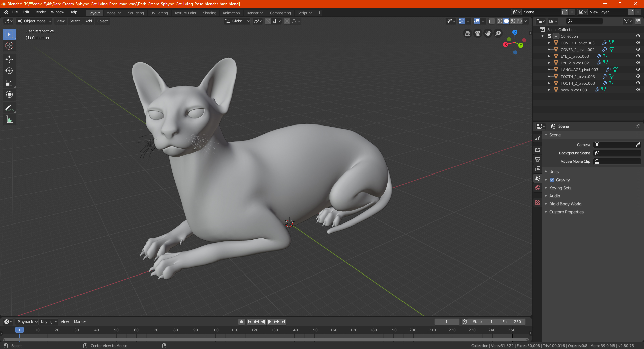Open Global transform orientation dropdown

tap(237, 21)
